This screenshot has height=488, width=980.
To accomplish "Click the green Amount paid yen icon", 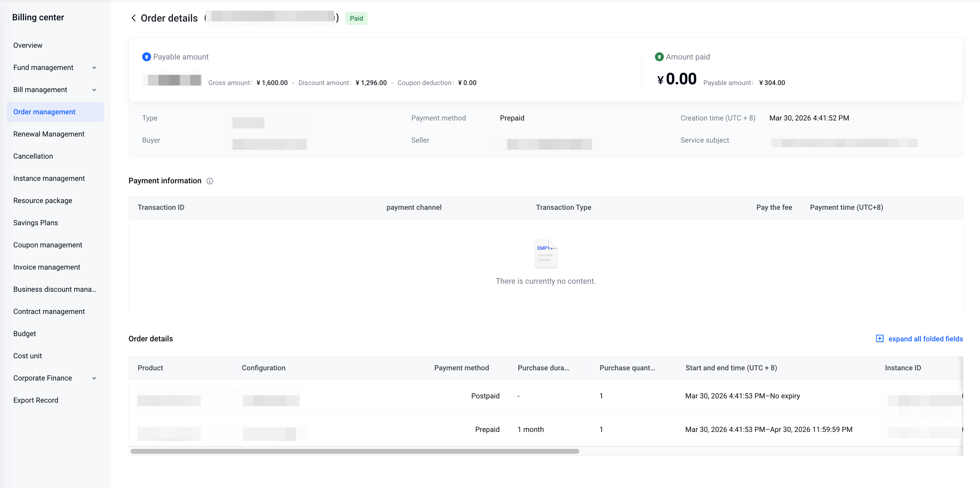I will coord(659,57).
